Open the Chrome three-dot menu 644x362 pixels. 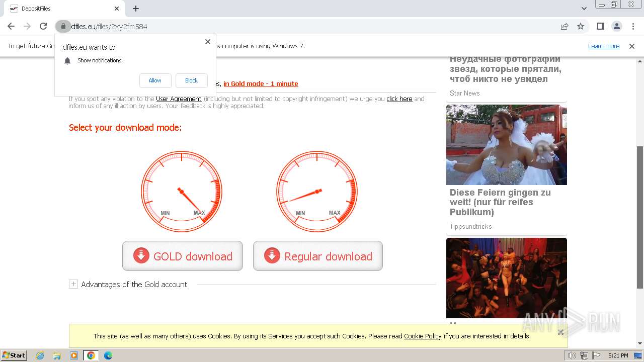tap(632, 26)
